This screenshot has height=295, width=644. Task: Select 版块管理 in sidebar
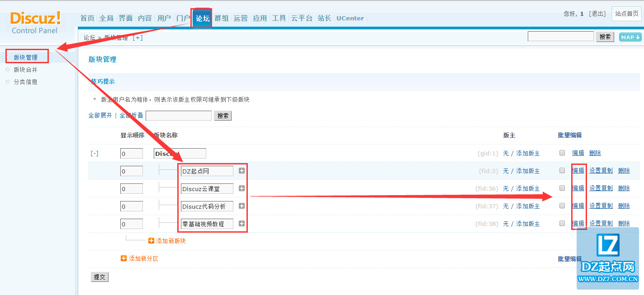pos(26,57)
